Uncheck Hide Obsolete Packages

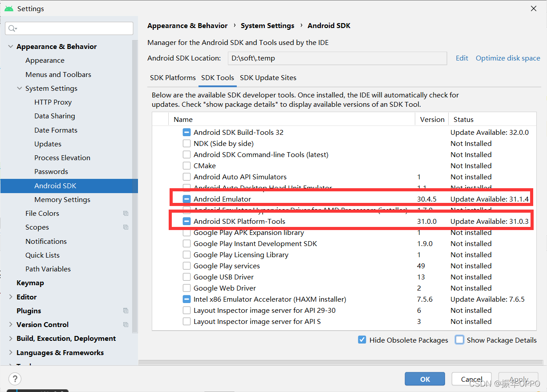362,340
